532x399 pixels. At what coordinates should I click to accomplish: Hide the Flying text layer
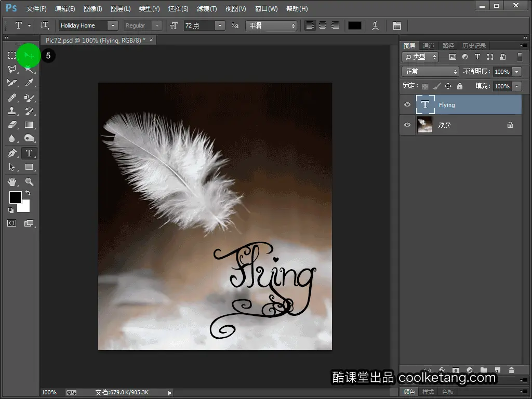pos(407,104)
